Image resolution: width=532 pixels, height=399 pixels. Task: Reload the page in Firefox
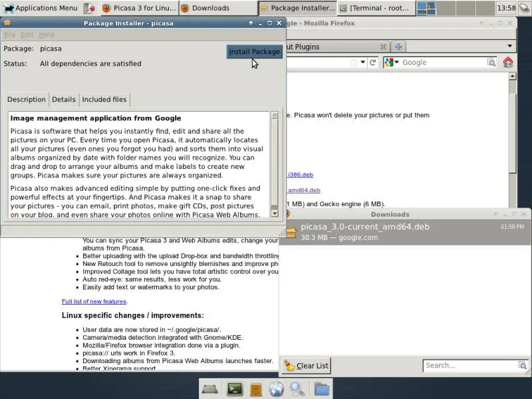pos(372,63)
